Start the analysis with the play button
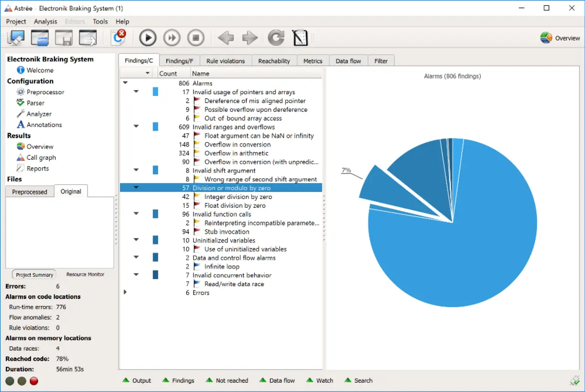The image size is (585, 392). tap(148, 38)
